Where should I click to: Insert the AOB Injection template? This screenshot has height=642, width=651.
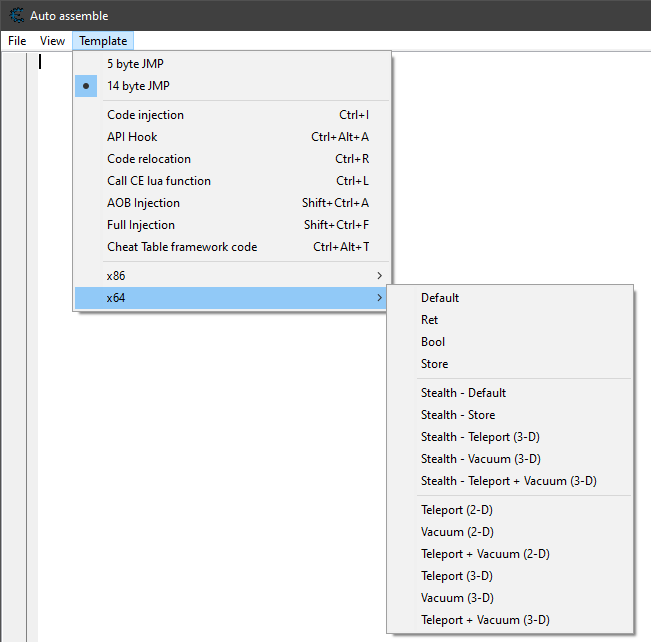point(143,203)
